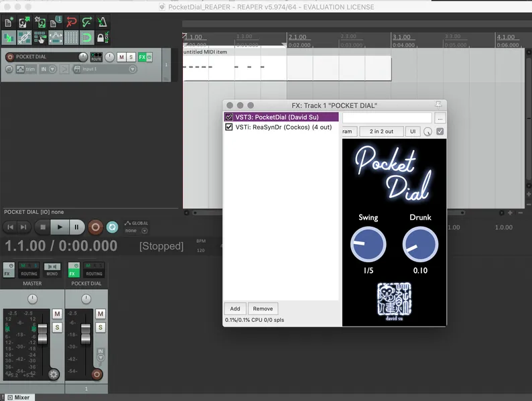Toggle the locking padlock icon

pos(102,38)
